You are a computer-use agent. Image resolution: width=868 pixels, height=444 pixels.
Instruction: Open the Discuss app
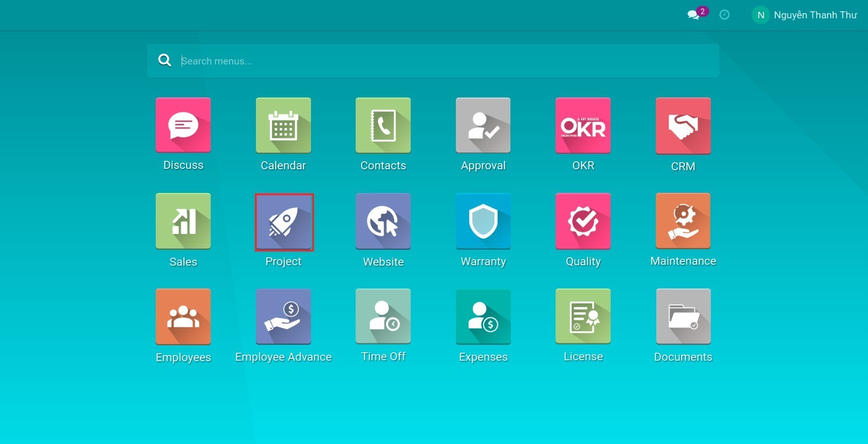pyautogui.click(x=183, y=125)
